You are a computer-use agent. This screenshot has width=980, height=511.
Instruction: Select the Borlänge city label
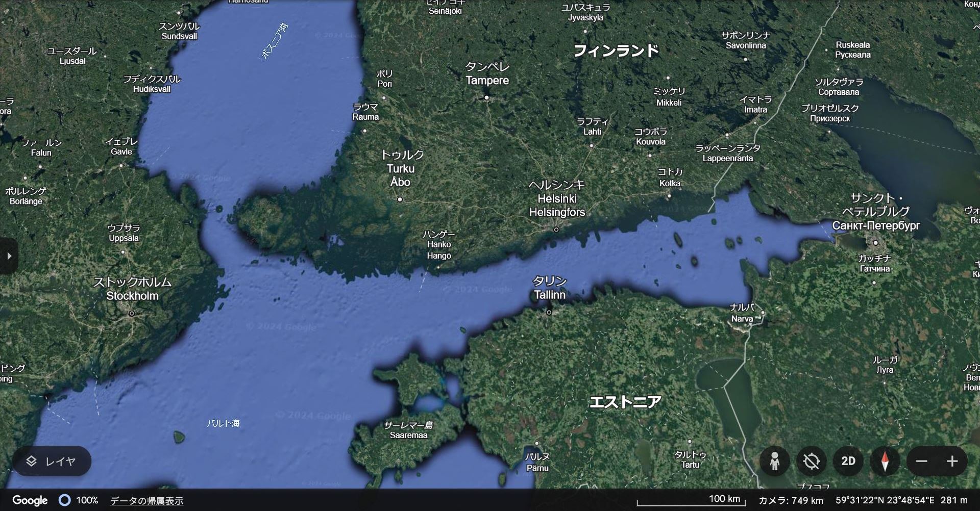[26, 196]
